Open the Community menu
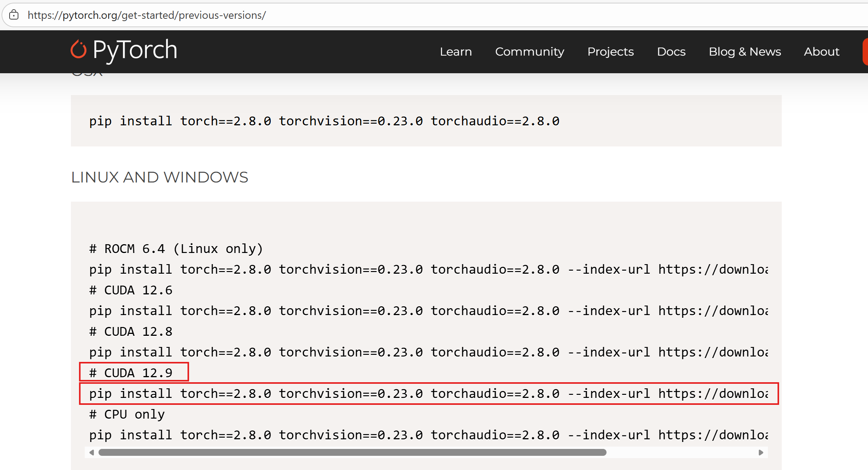The height and width of the screenshot is (470, 868). pos(529,51)
